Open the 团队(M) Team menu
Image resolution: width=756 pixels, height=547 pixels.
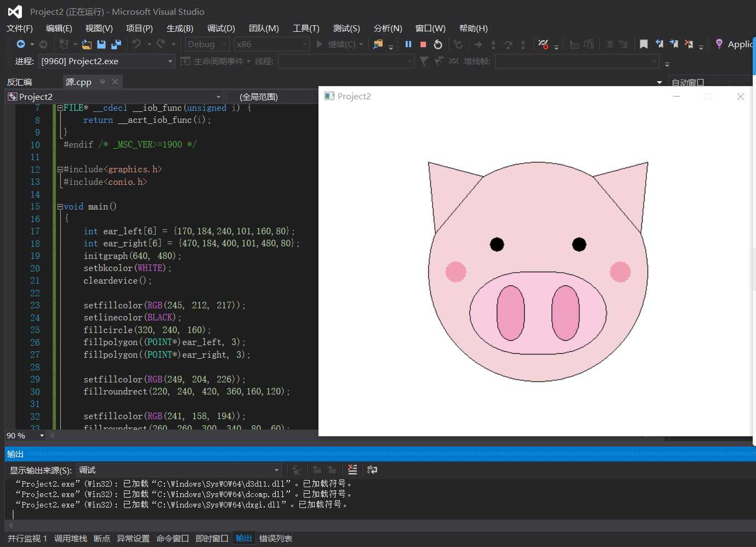(264, 29)
